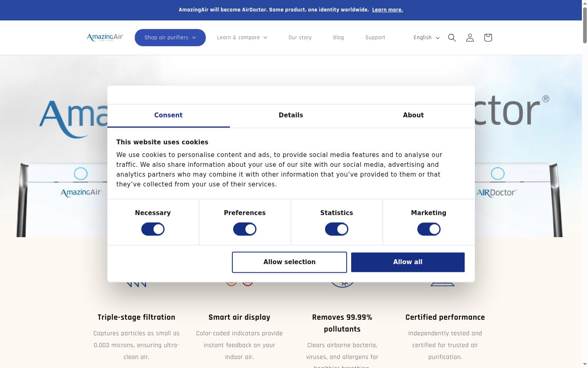
Task: Open the Support page
Action: (375, 38)
